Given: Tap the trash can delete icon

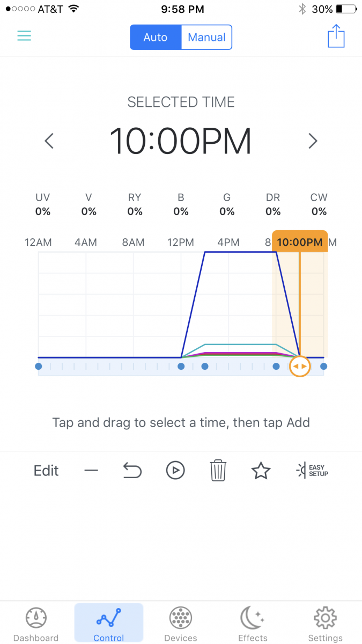Looking at the screenshot, I should coord(218,471).
